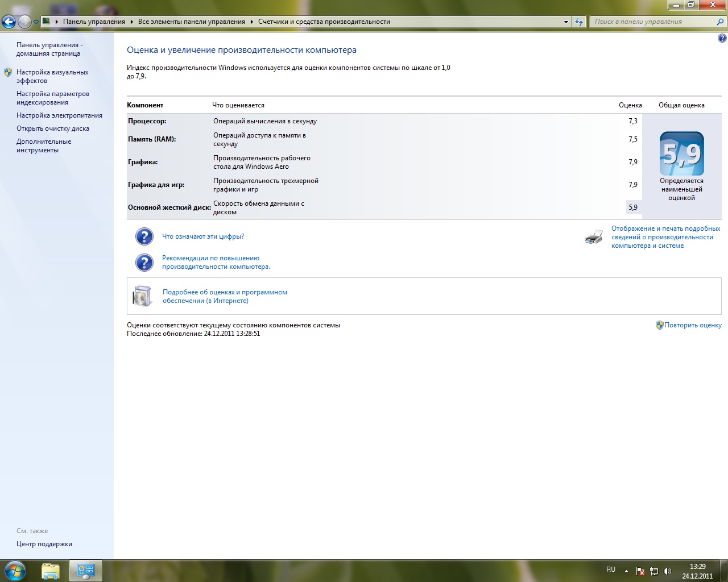728x582 pixels.
Task: Open Windows Explorer from the taskbar
Action: pos(51,571)
